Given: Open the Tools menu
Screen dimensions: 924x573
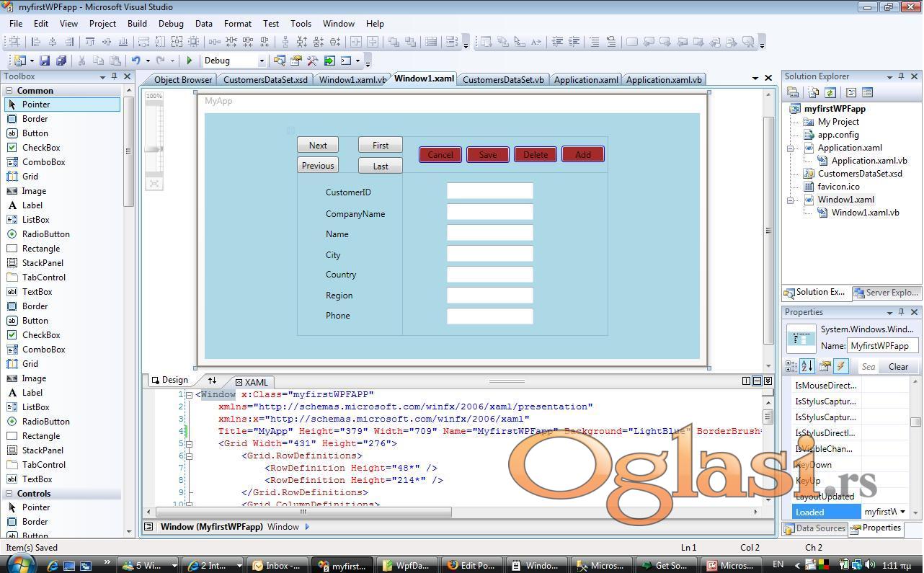Looking at the screenshot, I should click(301, 24).
